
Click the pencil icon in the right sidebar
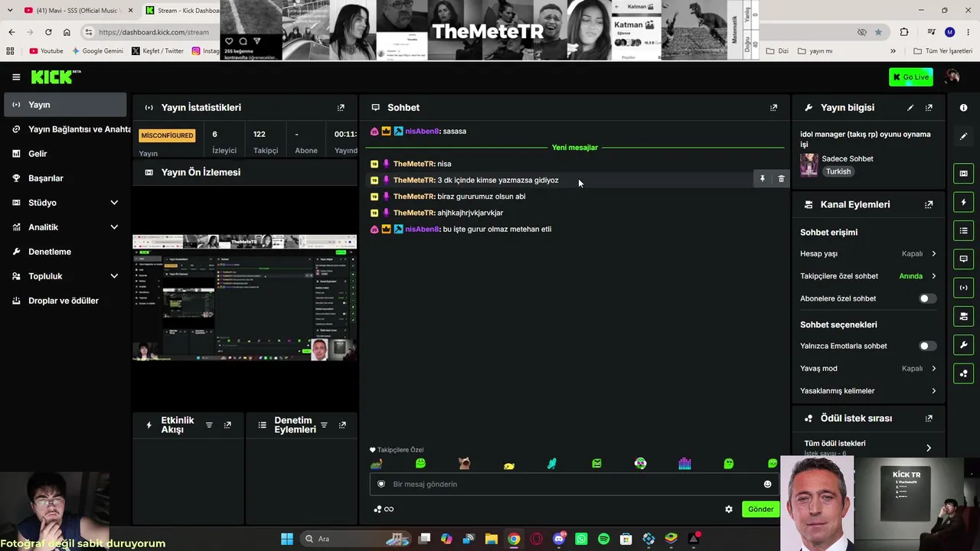[963, 136]
